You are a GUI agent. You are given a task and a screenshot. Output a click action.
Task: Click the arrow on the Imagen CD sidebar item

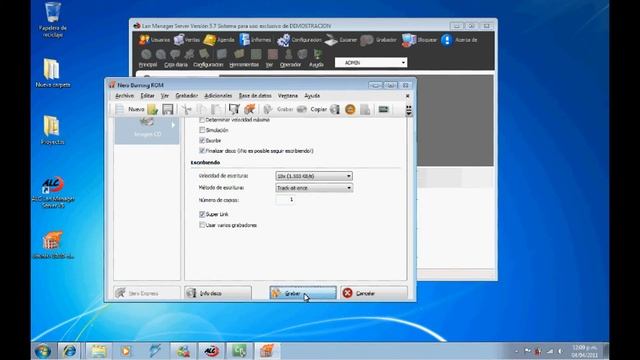[x=173, y=125]
